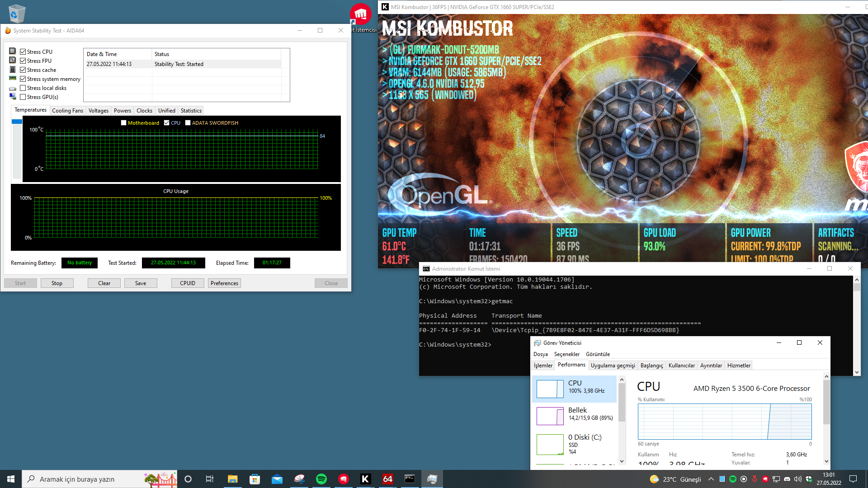This screenshot has width=868, height=488.
Task: Select 0 Diski (C:) performance item
Action: 574,444
